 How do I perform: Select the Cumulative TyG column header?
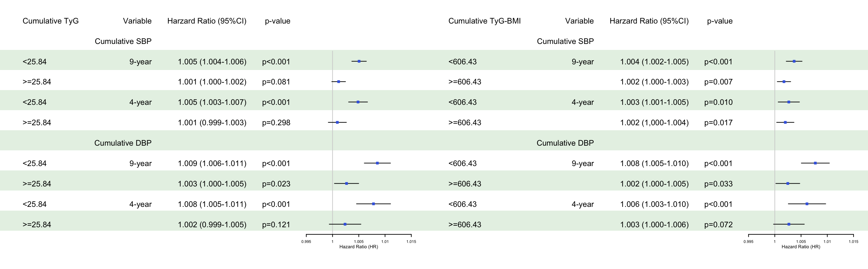pos(51,21)
